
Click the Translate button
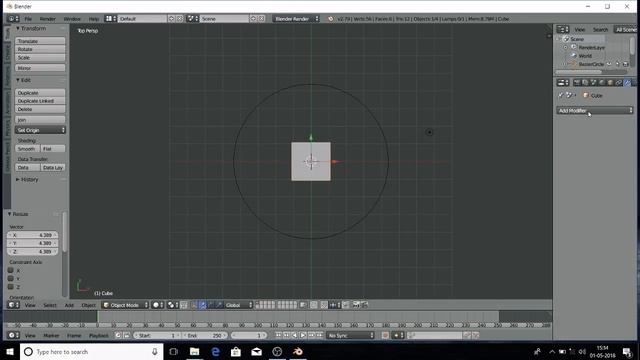[x=40, y=41]
